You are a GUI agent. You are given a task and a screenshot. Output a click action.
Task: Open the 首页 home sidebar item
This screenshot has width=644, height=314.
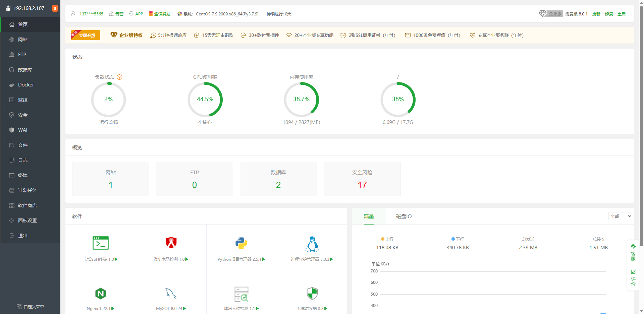click(30, 24)
